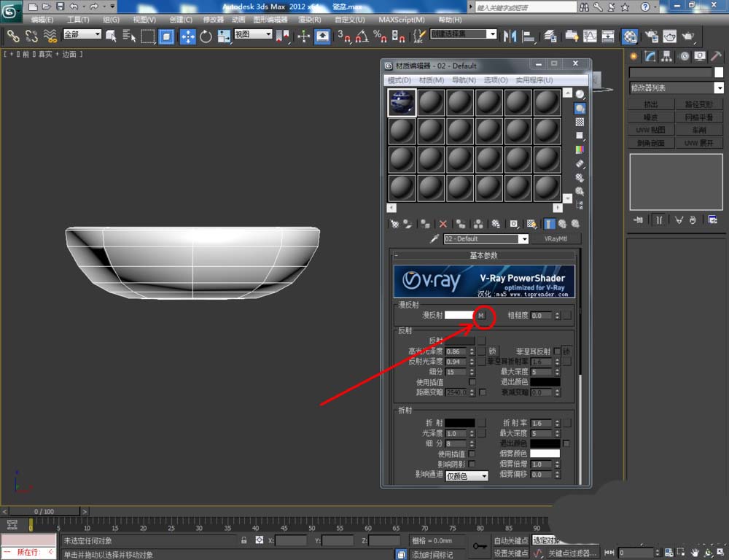Viewport: 729px width, 560px height.
Task: Click the VRayMtl material type button
Action: [x=555, y=238]
